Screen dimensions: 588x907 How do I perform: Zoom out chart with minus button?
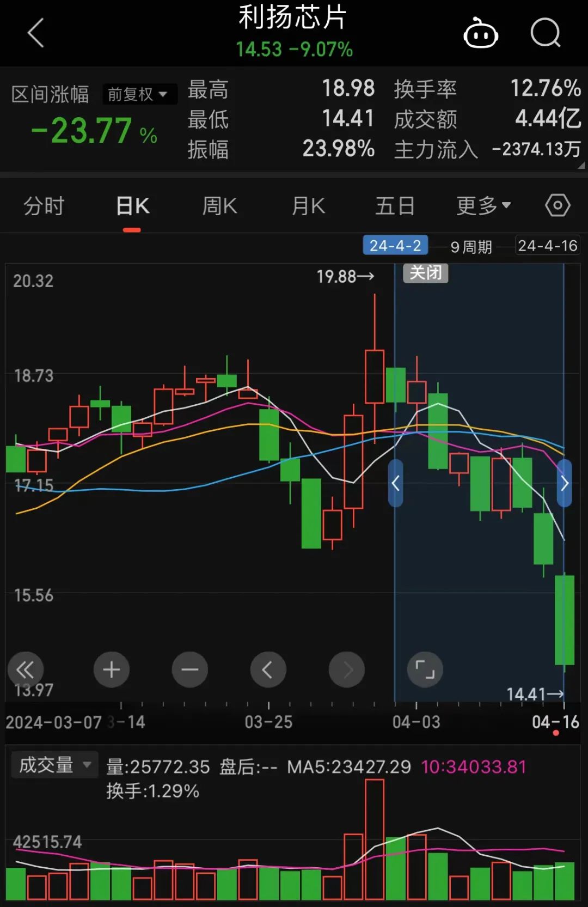pos(190,669)
